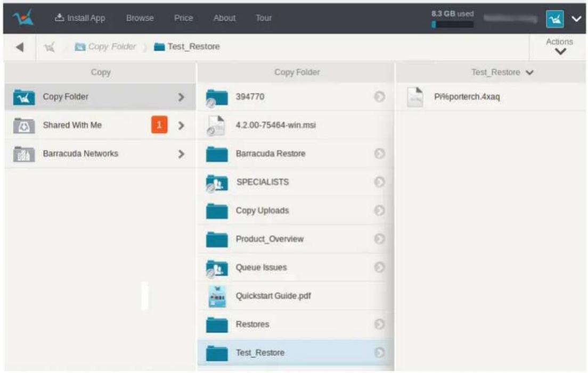Select the Pi%porterch.4xaq file name

pyautogui.click(x=467, y=97)
